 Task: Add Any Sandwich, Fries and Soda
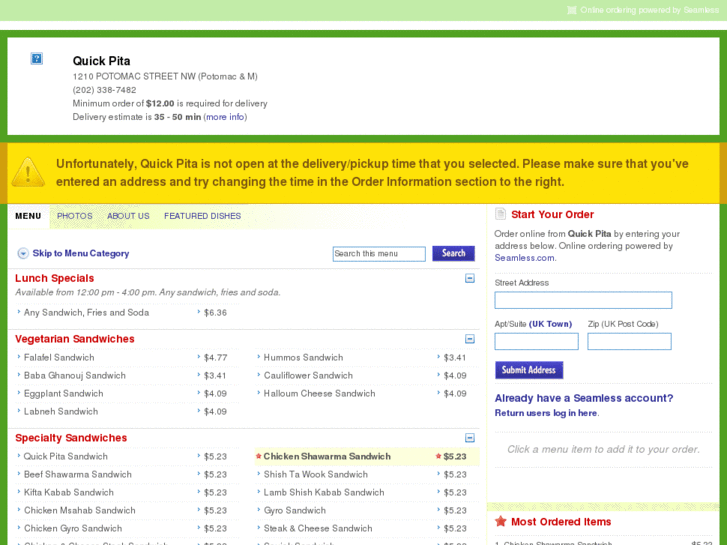click(86, 313)
